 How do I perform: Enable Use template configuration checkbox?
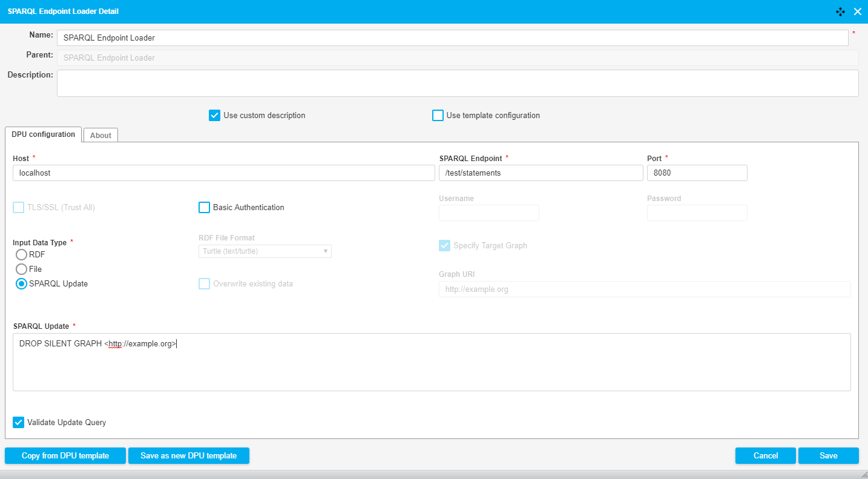pyautogui.click(x=438, y=116)
